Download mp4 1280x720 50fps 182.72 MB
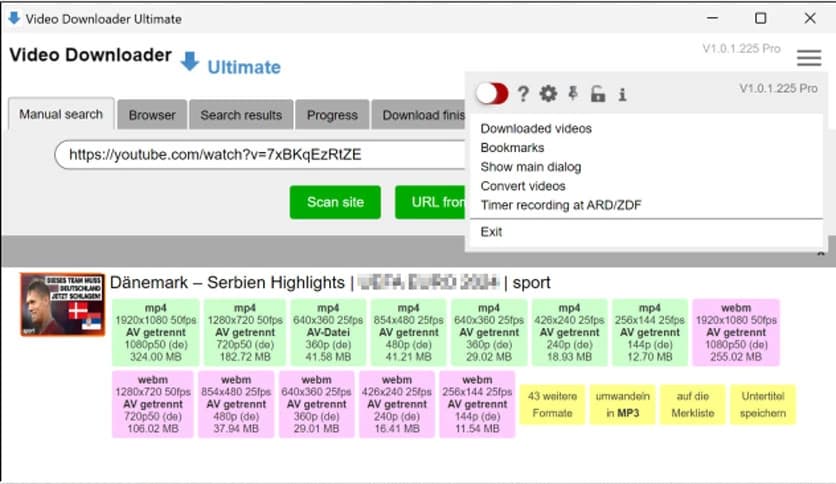The width and height of the screenshot is (836, 484). (245, 333)
